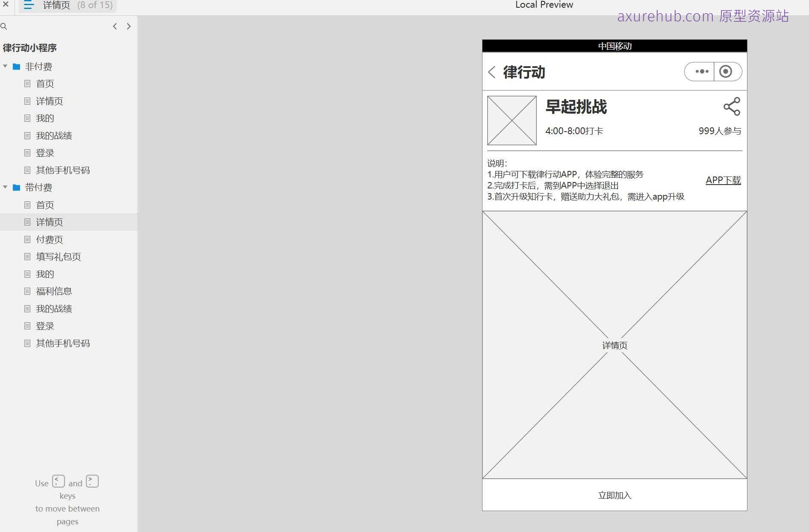Click the sidebar search magnifier icon
Screen dimensions: 809x532
(4, 26)
